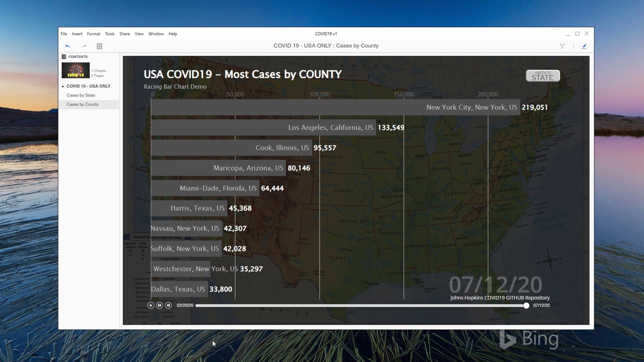This screenshot has height=362, width=644.
Task: Open the filter funnel icon
Action: [562, 46]
